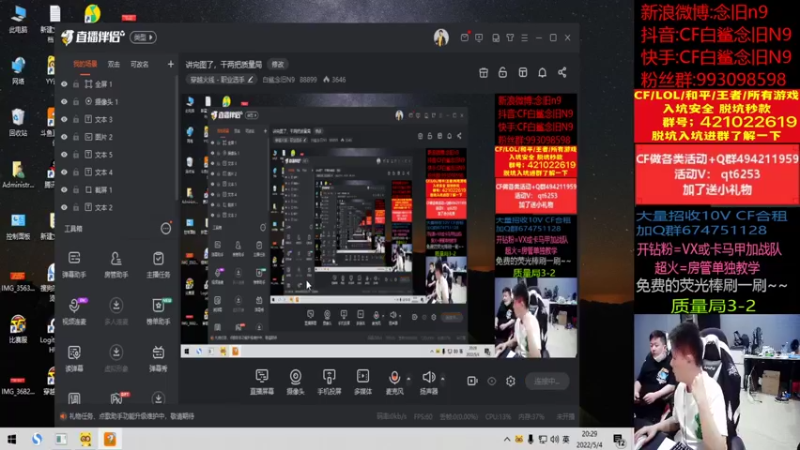
Task: Switch to the 双击 scene tab
Action: pos(114,64)
